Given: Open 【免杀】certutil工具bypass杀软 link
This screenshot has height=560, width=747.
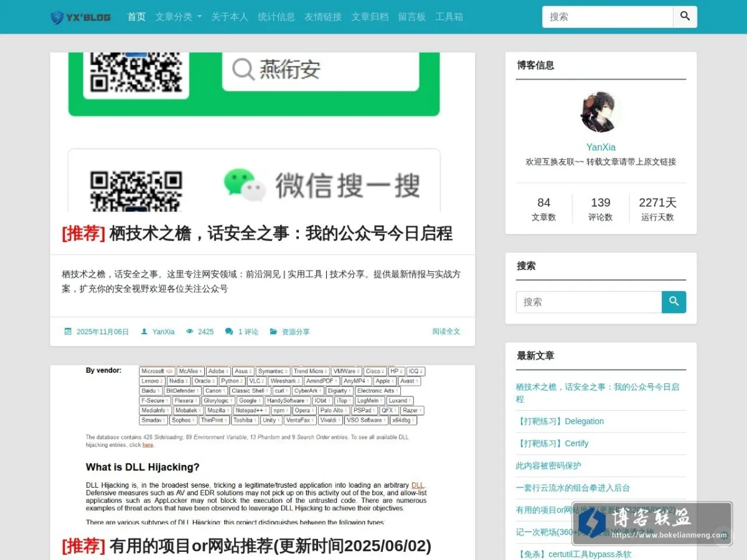Looking at the screenshot, I should tap(573, 554).
